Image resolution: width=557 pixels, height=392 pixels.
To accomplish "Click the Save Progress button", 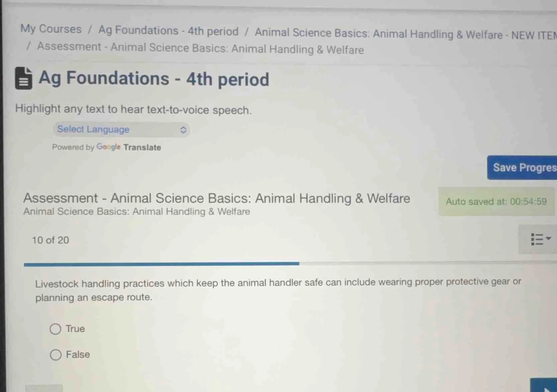I will [x=524, y=168].
